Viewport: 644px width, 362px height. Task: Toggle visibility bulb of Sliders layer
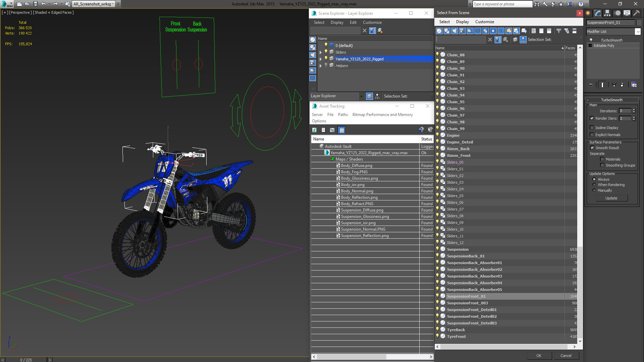tap(326, 52)
